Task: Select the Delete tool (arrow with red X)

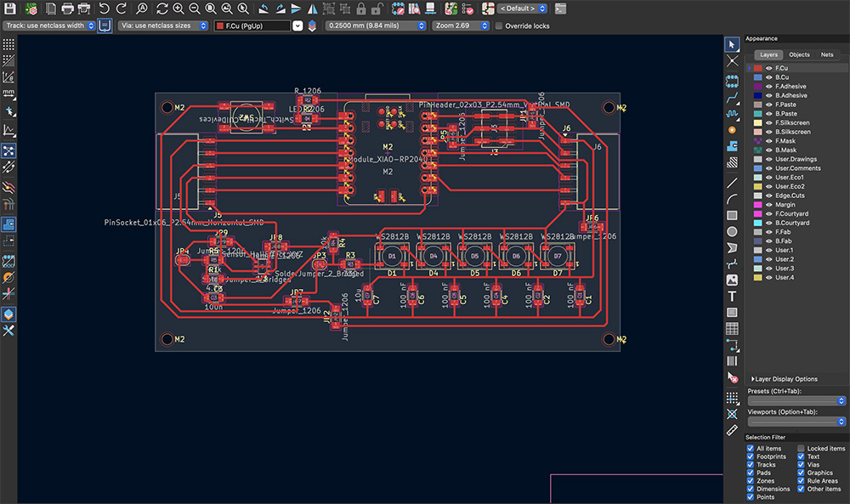Action: [732, 377]
